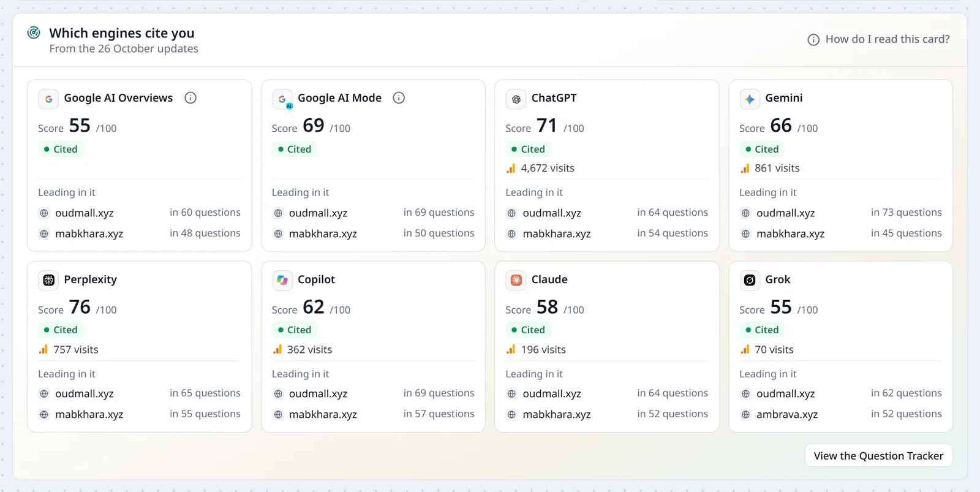The width and height of the screenshot is (980, 492).
Task: Click globe icon beside mabkhara.xyz in Perplexity card
Action: (44, 415)
